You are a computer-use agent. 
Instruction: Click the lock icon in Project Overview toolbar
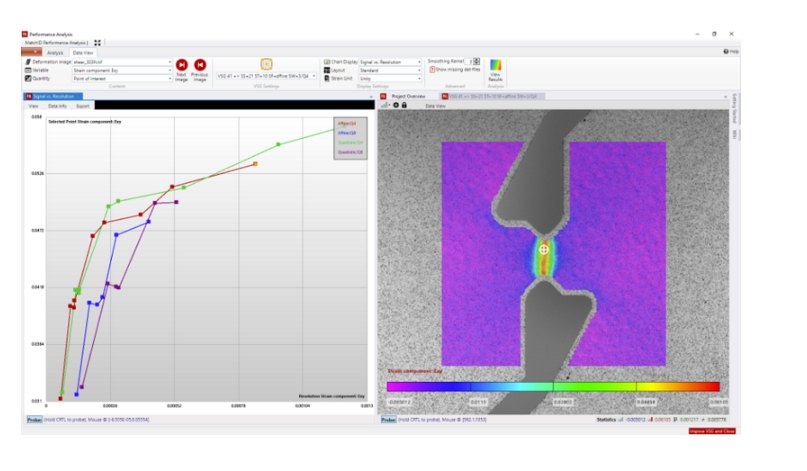point(404,105)
